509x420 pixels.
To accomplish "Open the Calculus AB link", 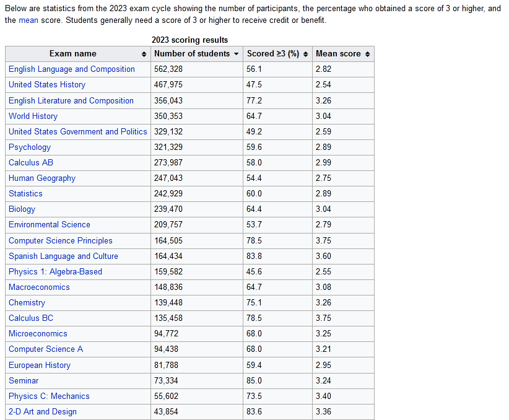I will (x=31, y=163).
